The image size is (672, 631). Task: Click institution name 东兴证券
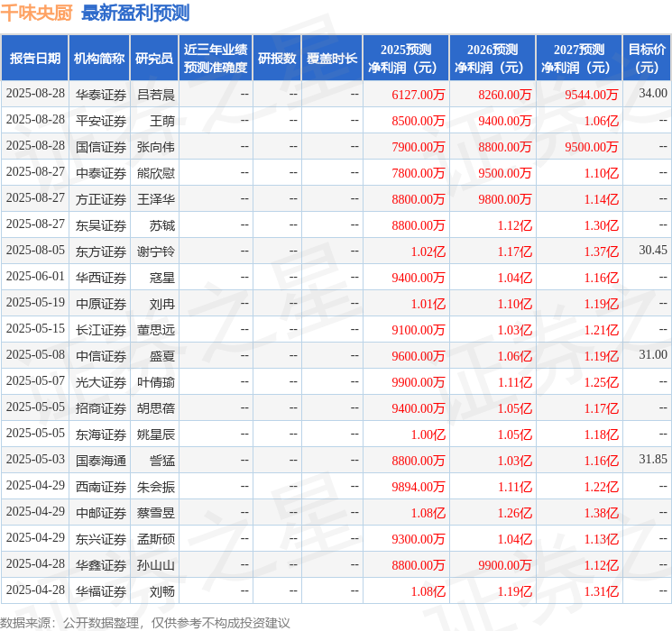click(101, 539)
